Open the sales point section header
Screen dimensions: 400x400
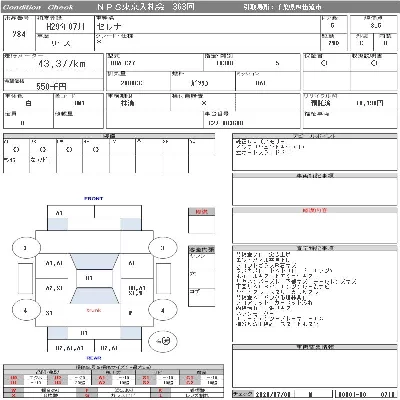pos(315,136)
